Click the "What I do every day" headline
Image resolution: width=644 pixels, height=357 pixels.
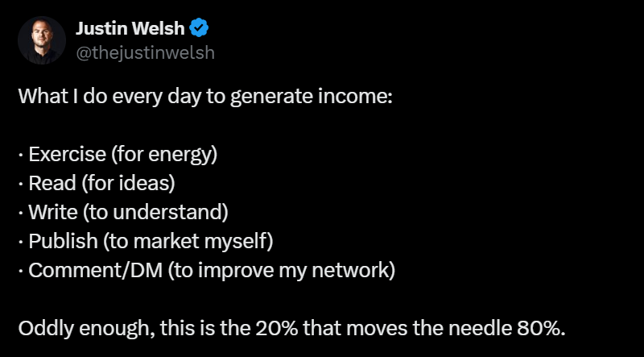[x=205, y=97]
